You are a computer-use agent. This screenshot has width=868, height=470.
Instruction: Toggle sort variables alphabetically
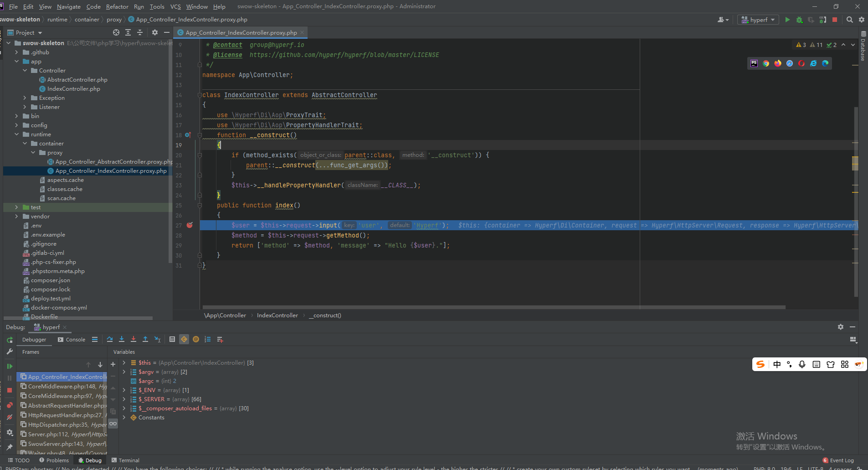[208, 339]
